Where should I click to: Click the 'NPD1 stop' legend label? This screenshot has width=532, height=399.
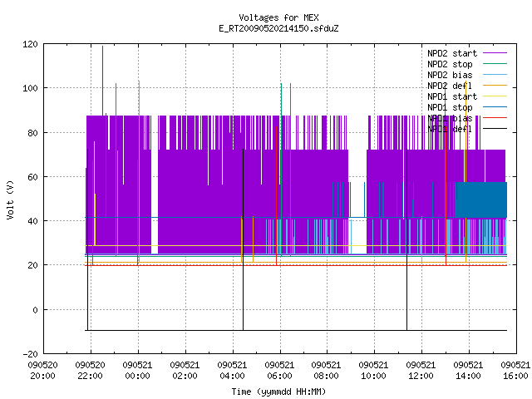pyautogui.click(x=450, y=107)
